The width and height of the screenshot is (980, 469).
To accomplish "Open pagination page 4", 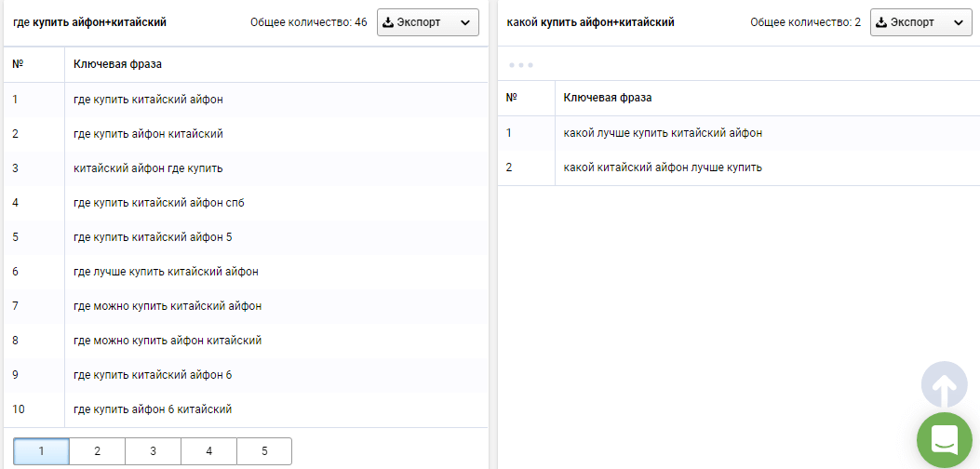I will click(208, 451).
